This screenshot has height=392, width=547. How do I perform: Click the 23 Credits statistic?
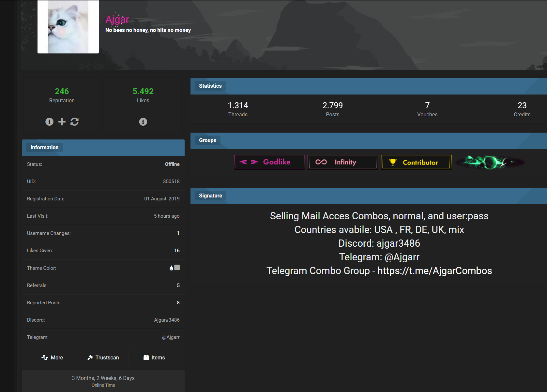pos(522,109)
